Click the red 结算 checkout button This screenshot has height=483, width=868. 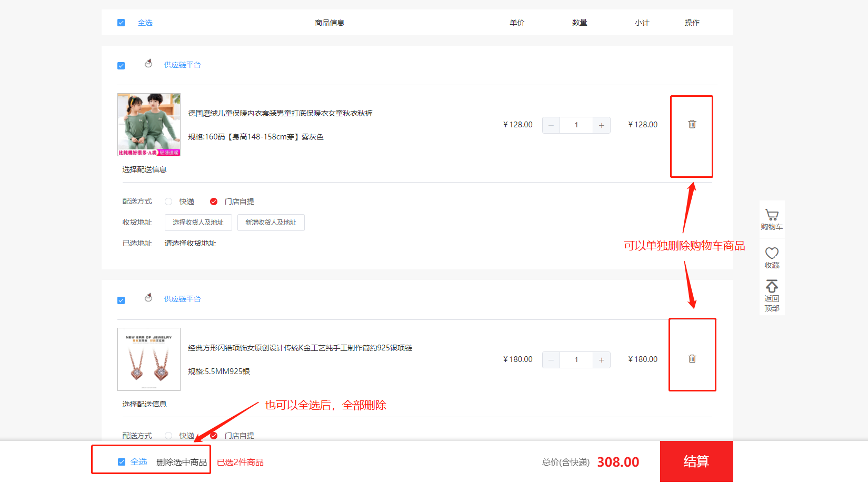point(696,461)
